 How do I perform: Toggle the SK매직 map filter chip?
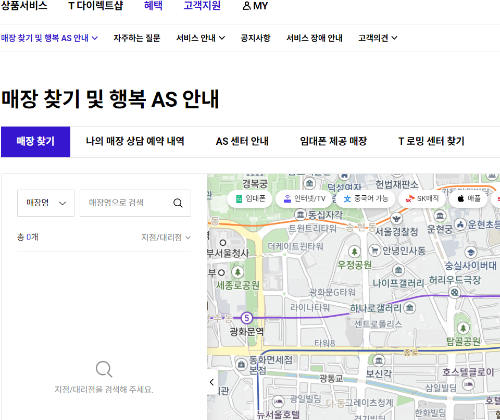pos(422,199)
